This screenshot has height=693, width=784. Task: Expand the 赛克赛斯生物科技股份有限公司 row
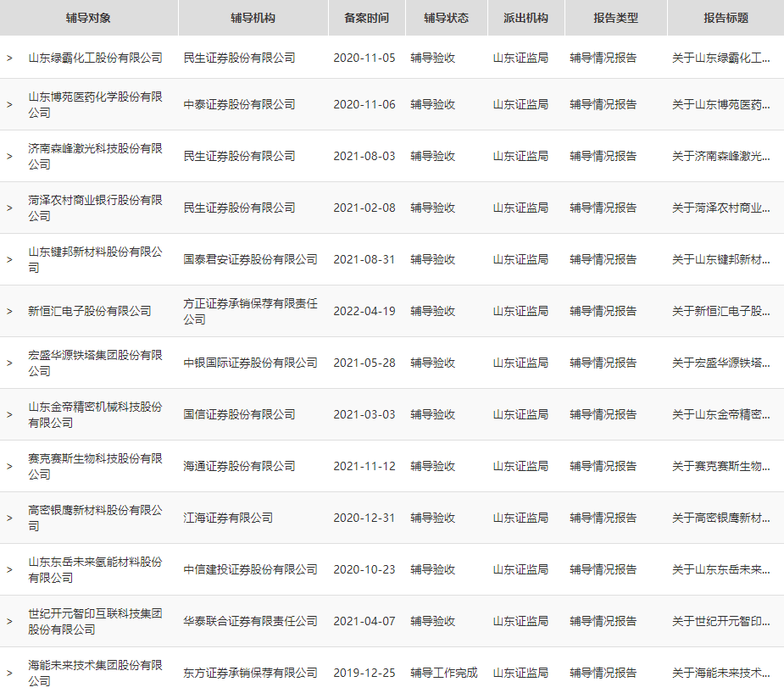pyautogui.click(x=9, y=466)
